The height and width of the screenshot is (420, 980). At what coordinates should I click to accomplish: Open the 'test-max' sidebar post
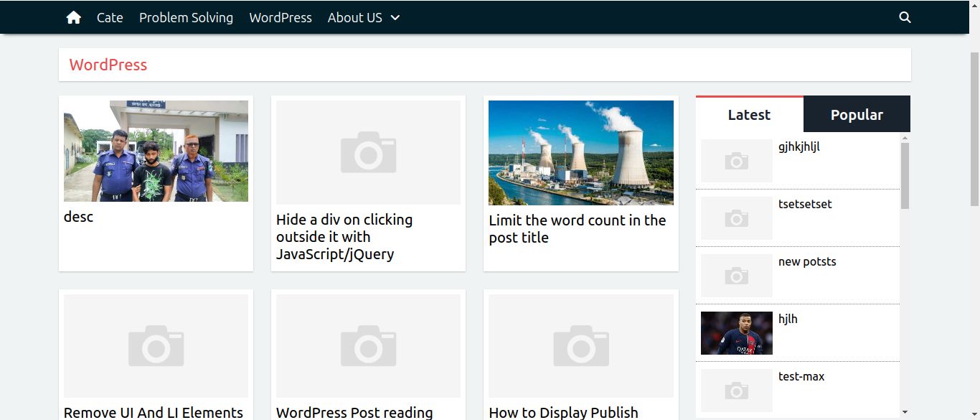coord(801,377)
